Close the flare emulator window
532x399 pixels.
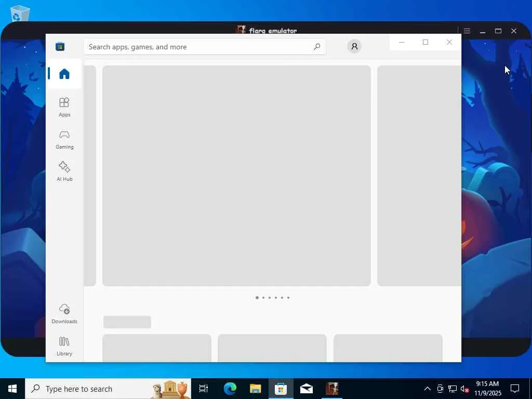(514, 31)
